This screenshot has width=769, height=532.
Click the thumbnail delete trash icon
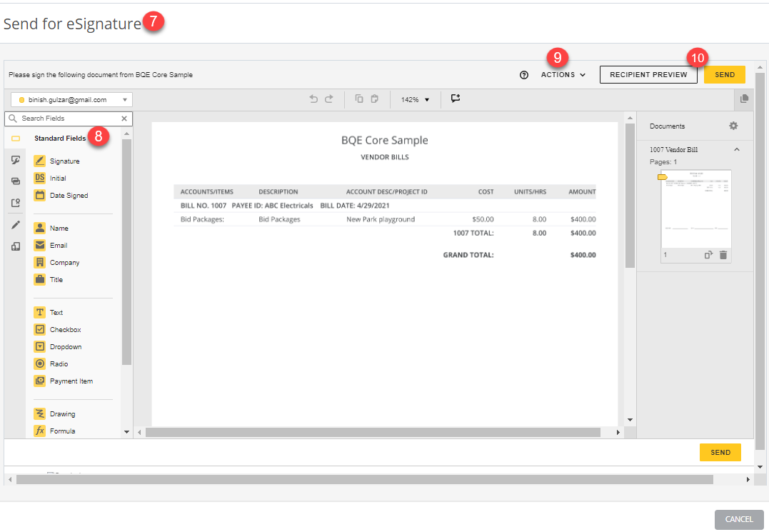pos(723,255)
